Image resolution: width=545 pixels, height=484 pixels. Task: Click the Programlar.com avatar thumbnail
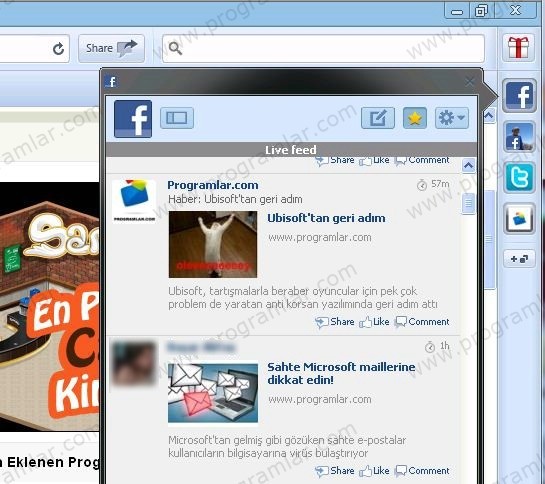[134, 201]
